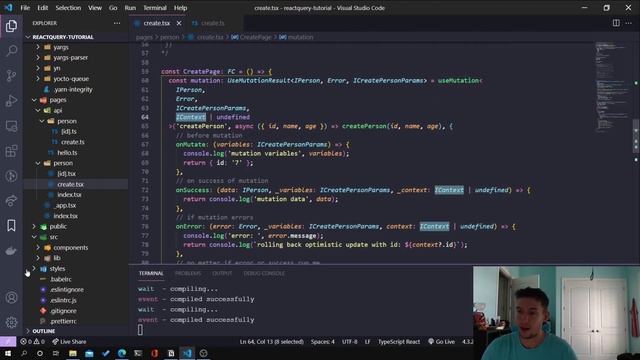Open File Explorer from the taskbar
This screenshot has width=640, height=360.
(73, 353)
